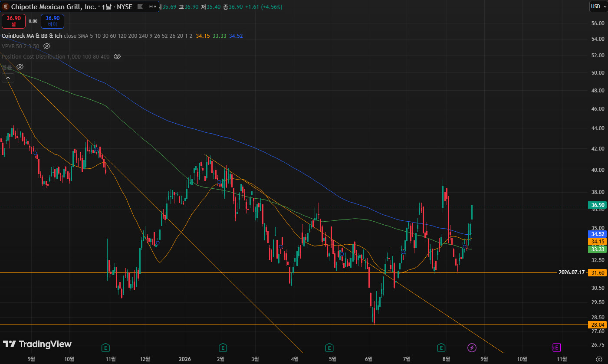
Task: Click the flag icon beside NYSE
Action: pyautogui.click(x=140, y=7)
